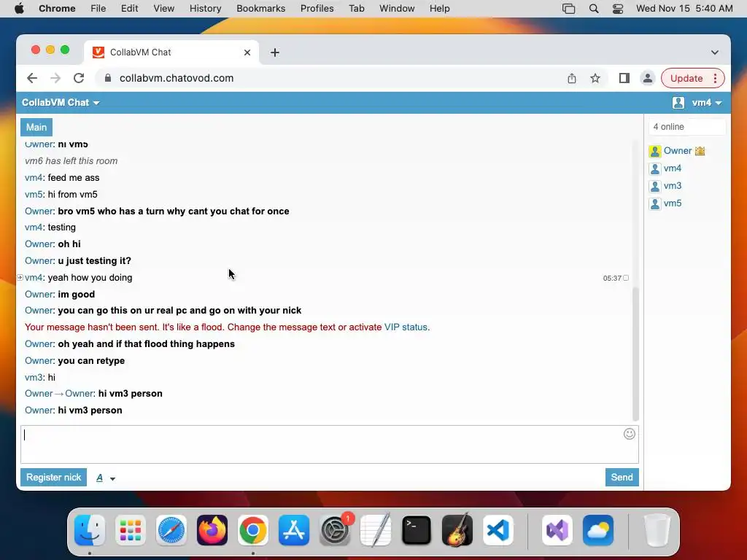Click vm4 name in the online list
747x560 pixels.
click(x=672, y=168)
